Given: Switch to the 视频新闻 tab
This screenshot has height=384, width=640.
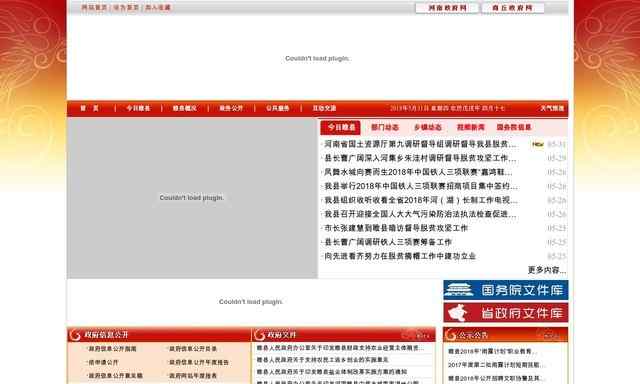Looking at the screenshot, I should coord(471,127).
